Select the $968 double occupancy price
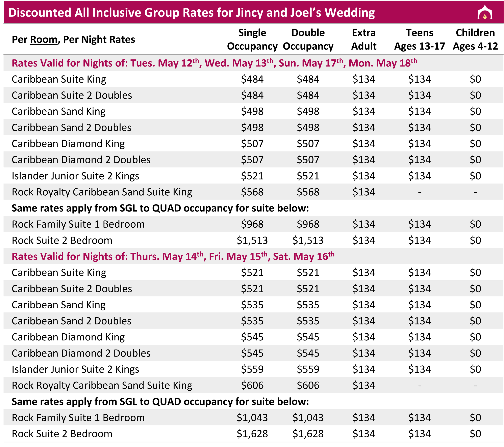The height and width of the screenshot is (447, 504). (308, 224)
